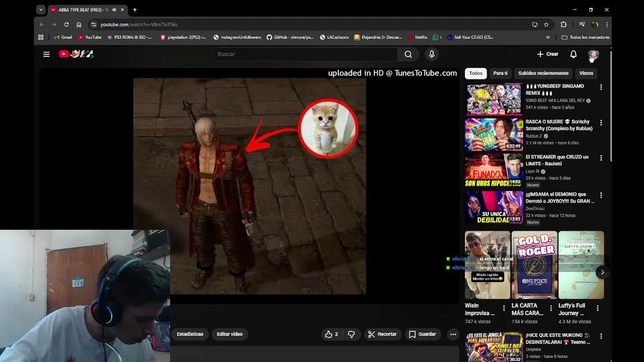Open the tab search dropdown arrow in Chrome
Viewport: 644px width, 362px height.
[41, 10]
